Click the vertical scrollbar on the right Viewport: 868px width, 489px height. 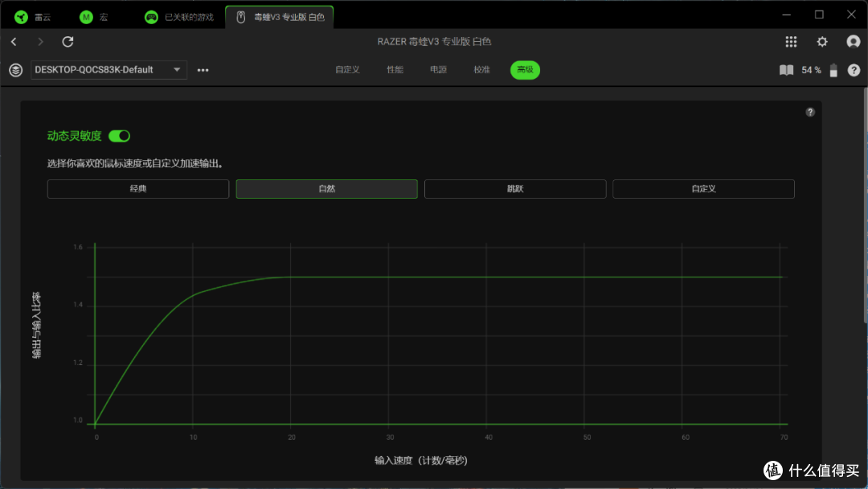point(866,205)
